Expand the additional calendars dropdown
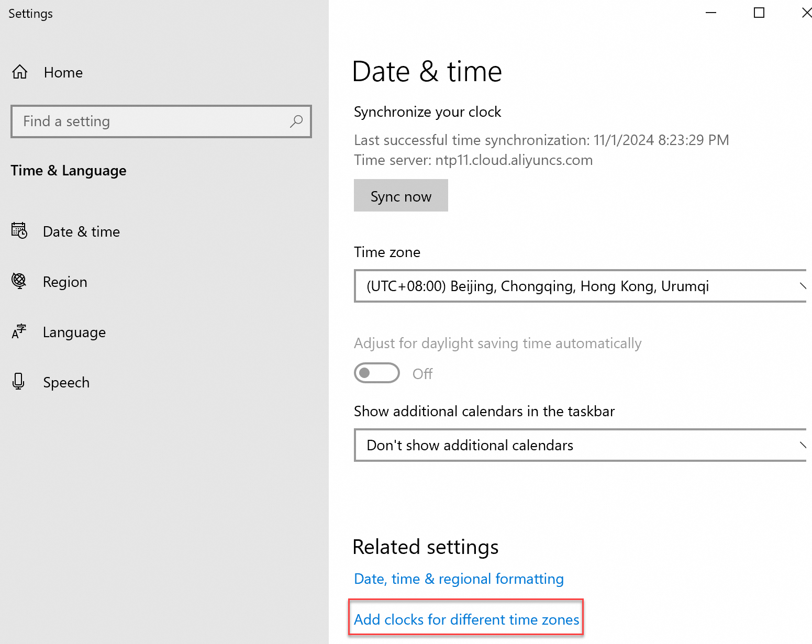The image size is (812, 644). 580,445
